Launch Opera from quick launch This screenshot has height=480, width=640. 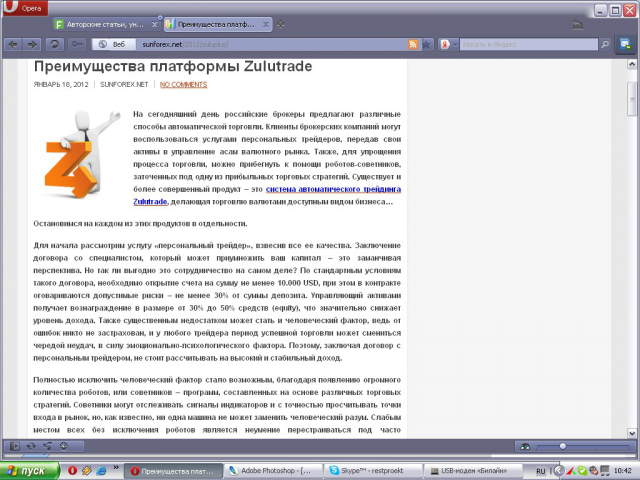[x=72, y=471]
